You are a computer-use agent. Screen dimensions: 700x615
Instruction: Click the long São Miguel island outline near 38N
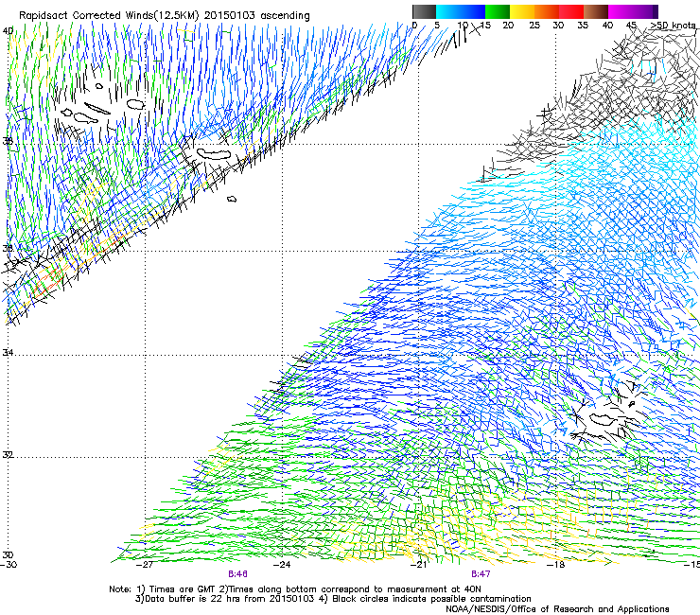pyautogui.click(x=214, y=154)
